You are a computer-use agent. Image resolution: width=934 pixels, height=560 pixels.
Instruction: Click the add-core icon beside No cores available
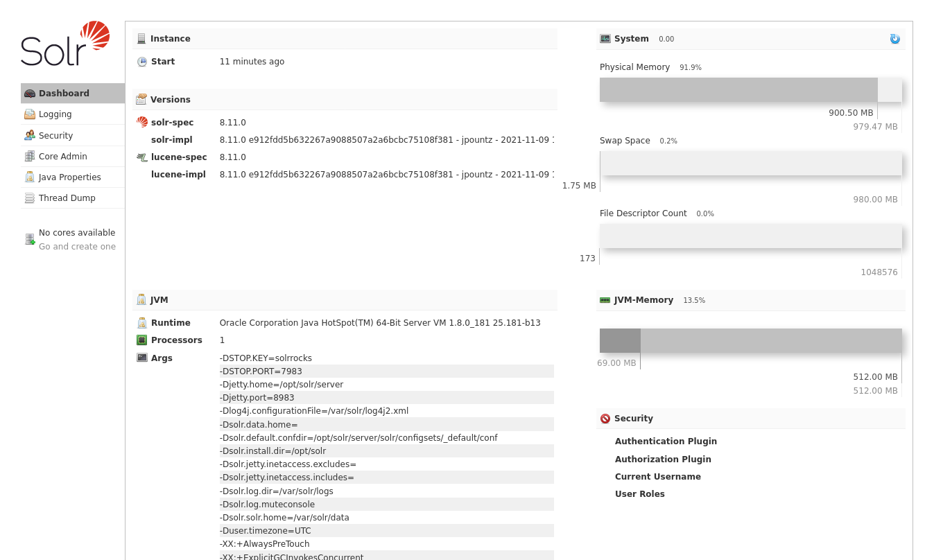click(x=30, y=239)
